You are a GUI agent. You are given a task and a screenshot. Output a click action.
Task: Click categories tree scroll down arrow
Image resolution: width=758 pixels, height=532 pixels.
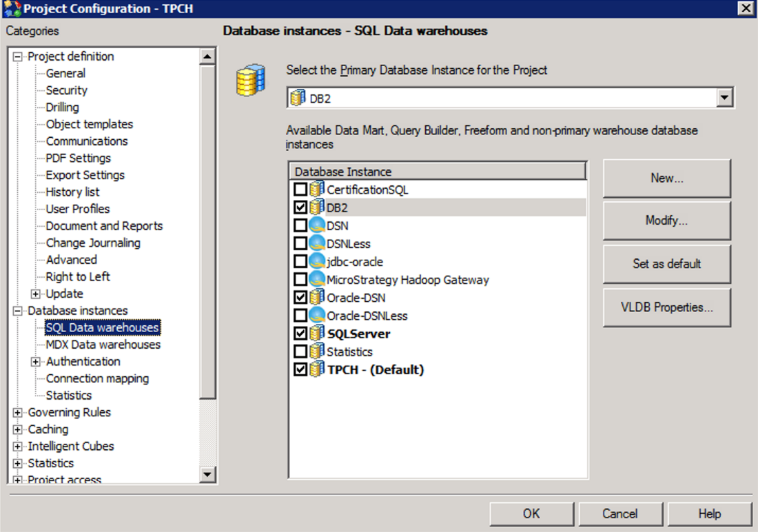click(207, 474)
